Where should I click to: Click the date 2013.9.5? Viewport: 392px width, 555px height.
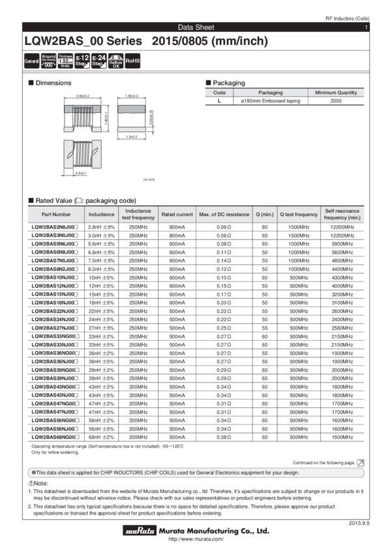click(359, 523)
